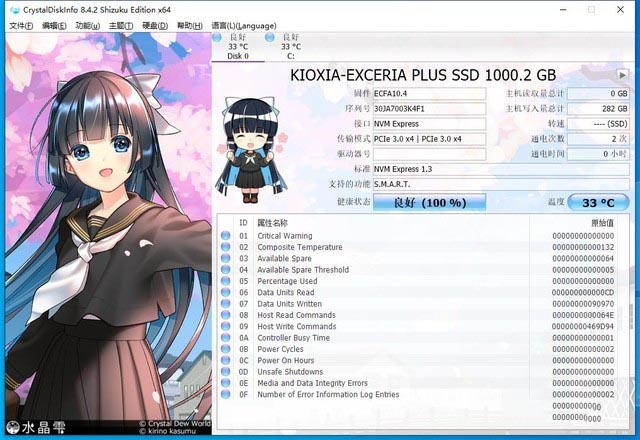Click the status icon for Host Write Commands
The height and width of the screenshot is (440, 640).
(x=225, y=326)
